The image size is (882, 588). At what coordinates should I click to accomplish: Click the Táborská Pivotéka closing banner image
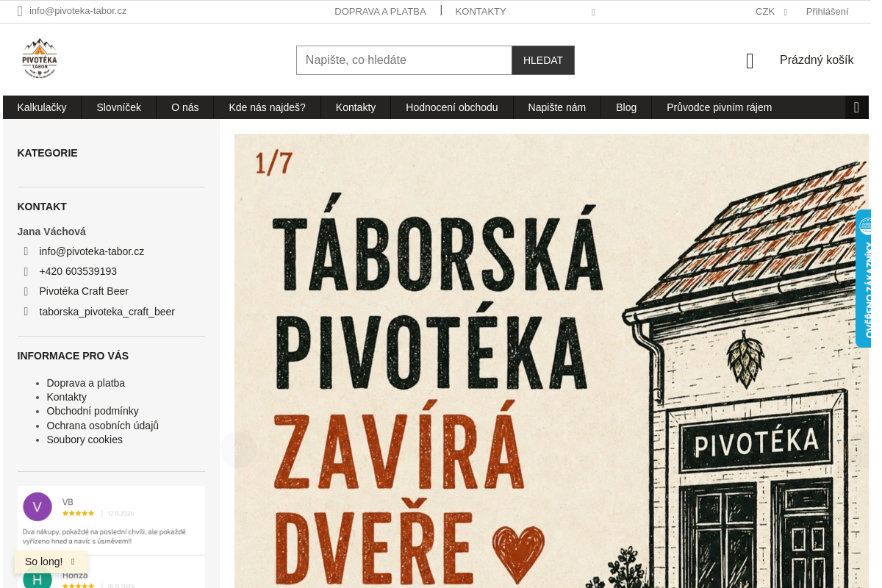coord(551,361)
